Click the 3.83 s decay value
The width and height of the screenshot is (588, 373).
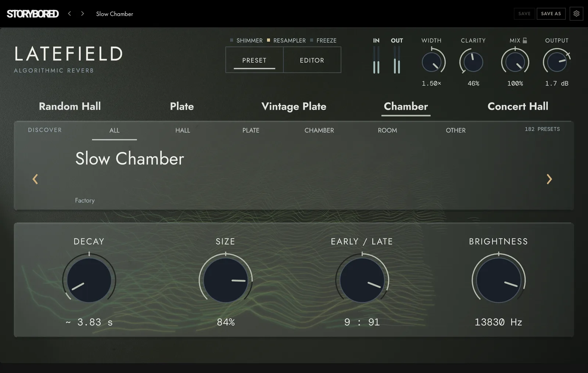tap(89, 322)
